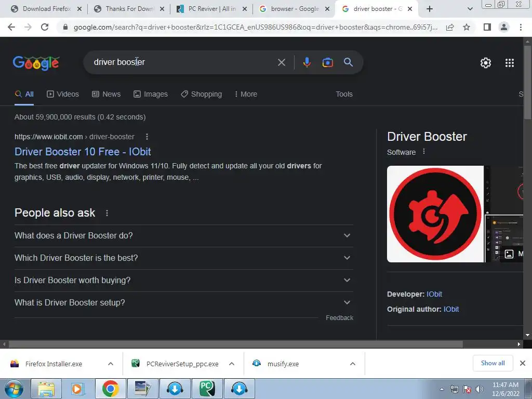This screenshot has height=399, width=532.
Task: Switch to Shopping results tab
Action: click(x=201, y=94)
